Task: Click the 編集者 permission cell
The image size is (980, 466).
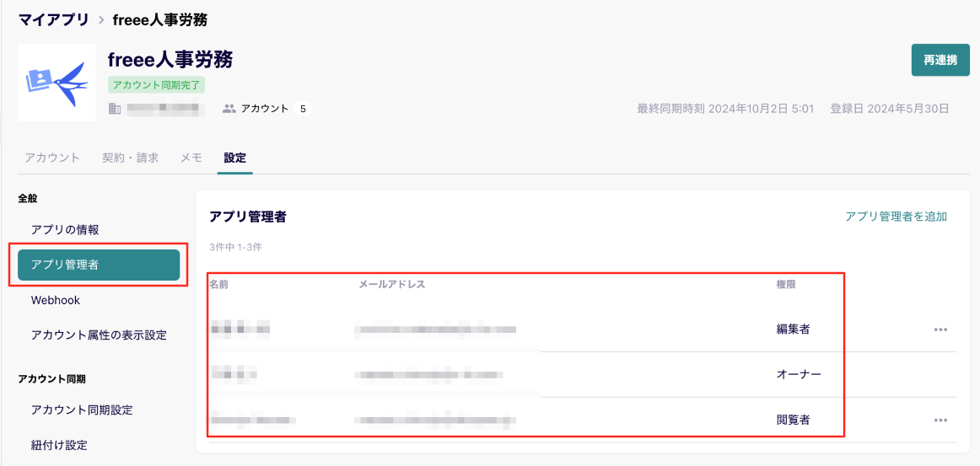Action: click(x=793, y=329)
